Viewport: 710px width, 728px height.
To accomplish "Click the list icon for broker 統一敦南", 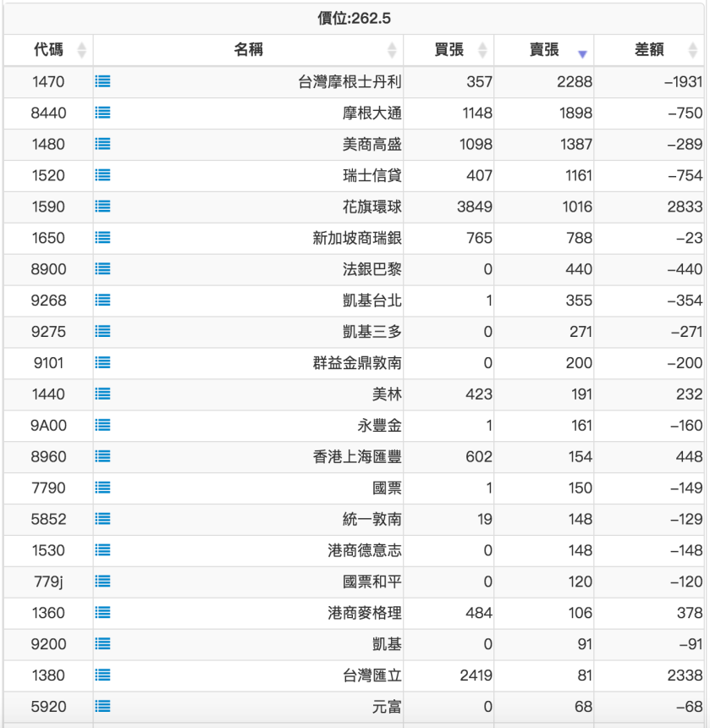I will 103,520.
